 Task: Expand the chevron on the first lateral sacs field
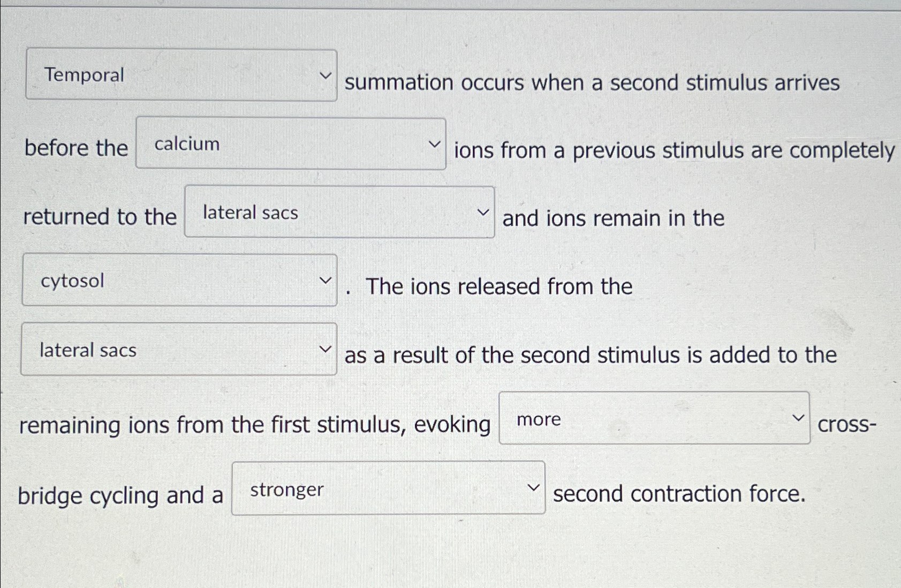click(x=482, y=212)
